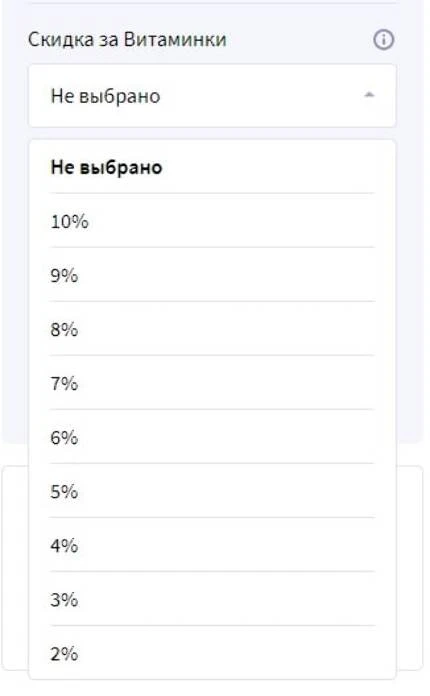This screenshot has width=430, height=696.
Task: Click empty lavender panel area beside dropdown list
Action: tap(410, 289)
